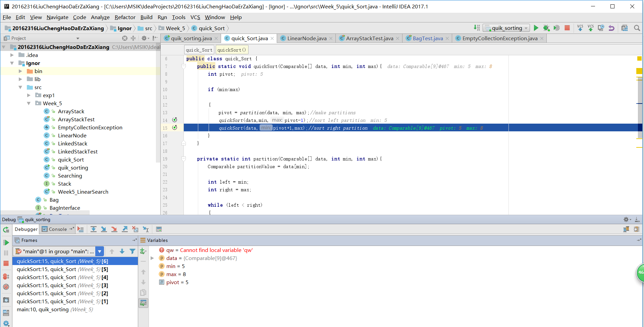Collapse the Week_5 package node
The width and height of the screenshot is (644, 327).
[29, 103]
